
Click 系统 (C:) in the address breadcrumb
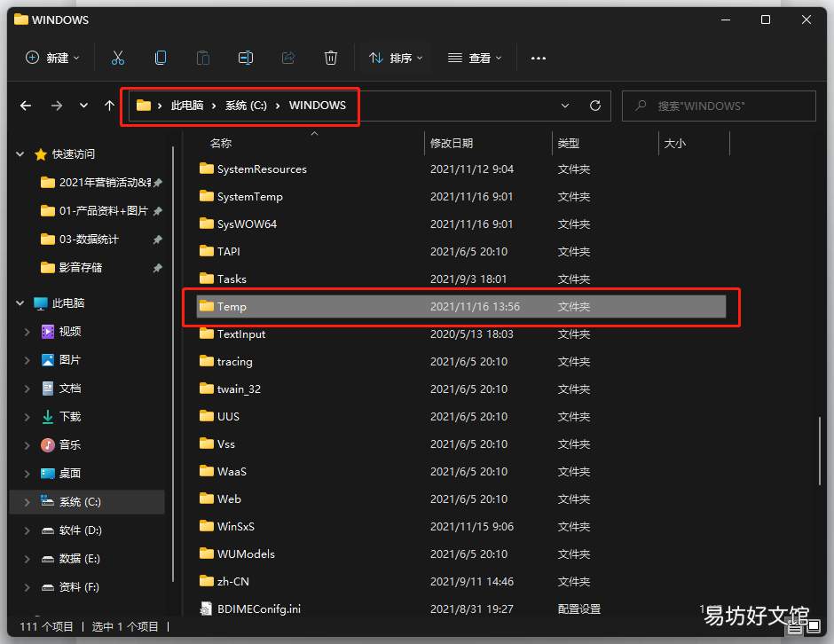pyautogui.click(x=246, y=106)
